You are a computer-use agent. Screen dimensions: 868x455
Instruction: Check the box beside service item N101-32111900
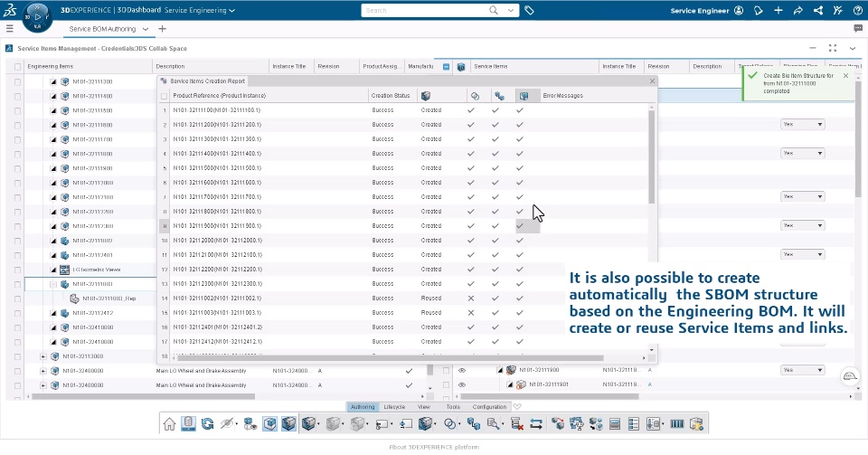446,370
